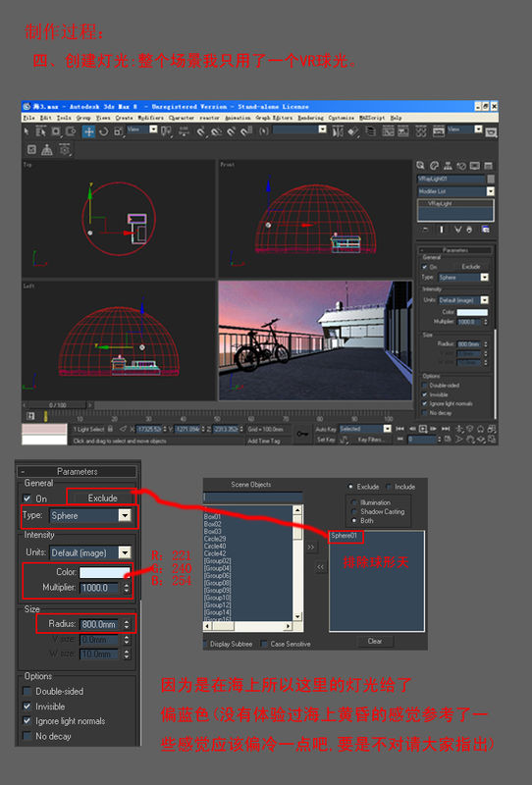532x785 pixels.
Task: Go to end frame playback button
Action: click(x=446, y=429)
